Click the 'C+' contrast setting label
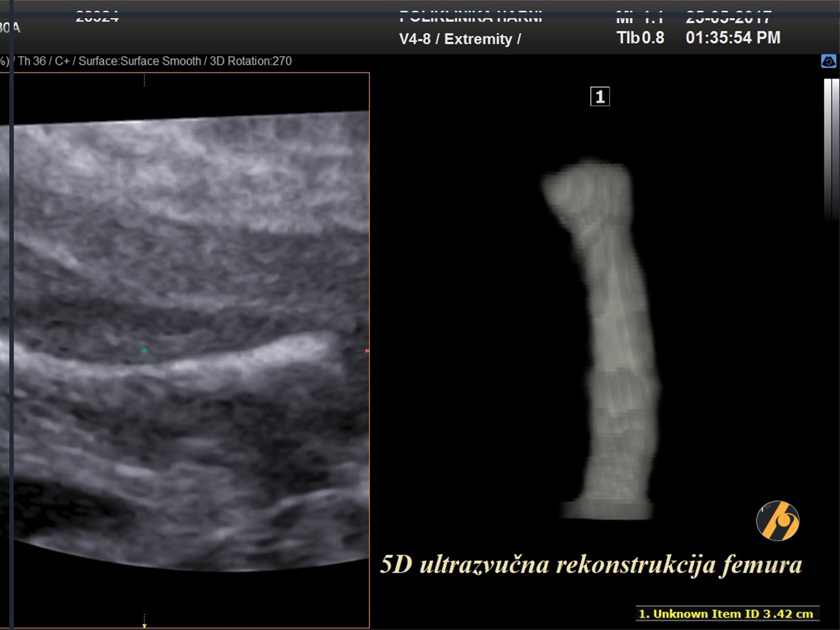Image resolution: width=840 pixels, height=630 pixels. point(62,61)
